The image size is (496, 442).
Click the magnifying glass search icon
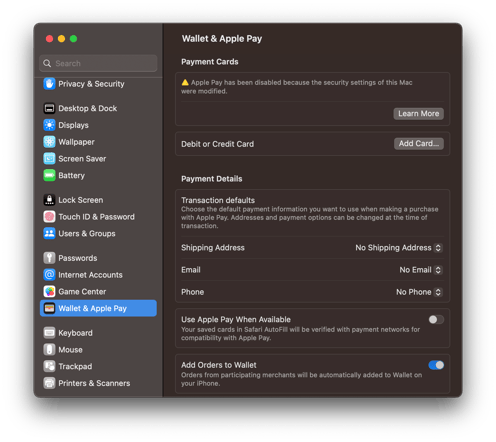point(47,63)
